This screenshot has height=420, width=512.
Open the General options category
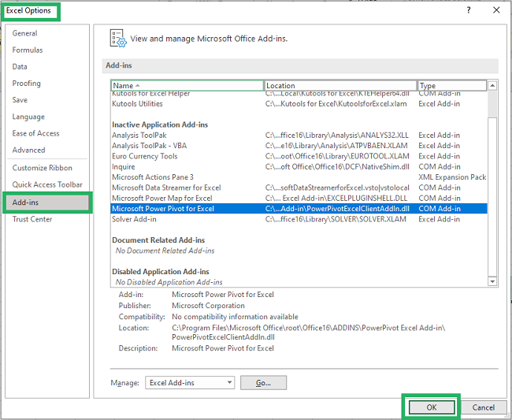[25, 33]
